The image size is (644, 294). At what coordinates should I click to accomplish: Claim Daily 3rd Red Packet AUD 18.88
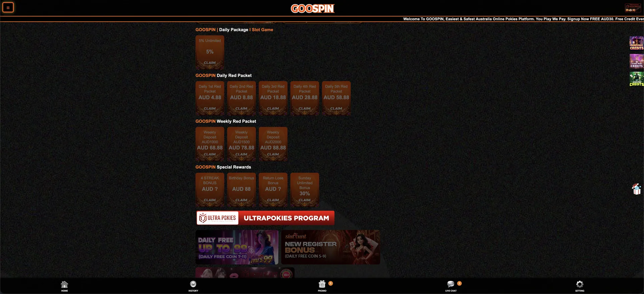tap(273, 108)
